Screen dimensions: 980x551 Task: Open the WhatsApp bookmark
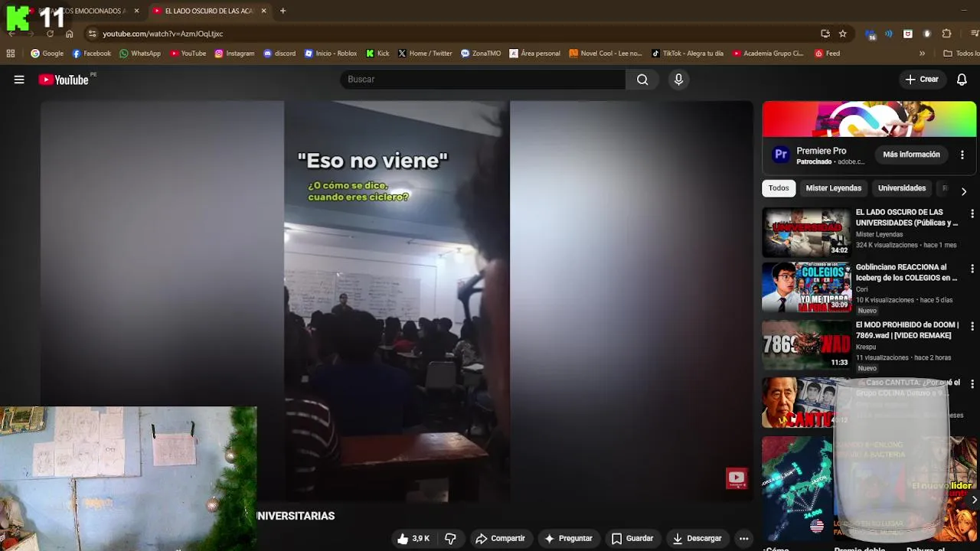tap(139, 54)
